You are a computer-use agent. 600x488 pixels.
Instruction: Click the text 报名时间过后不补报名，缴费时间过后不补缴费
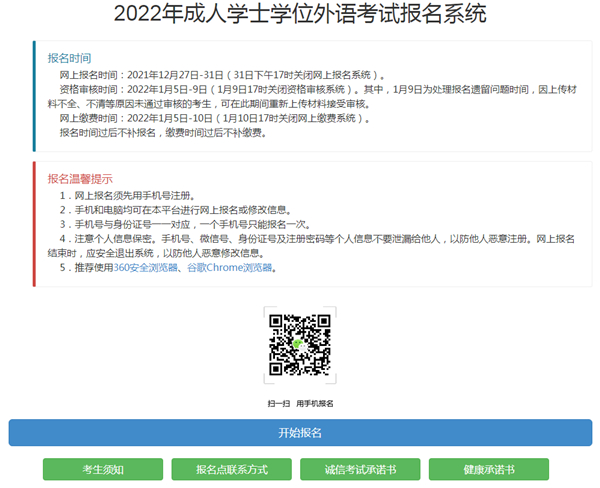click(x=163, y=132)
